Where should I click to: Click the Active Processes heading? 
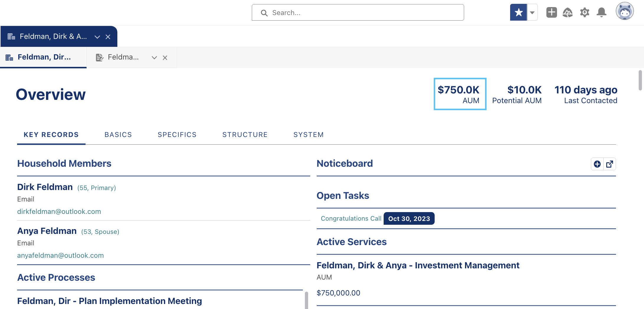56,277
